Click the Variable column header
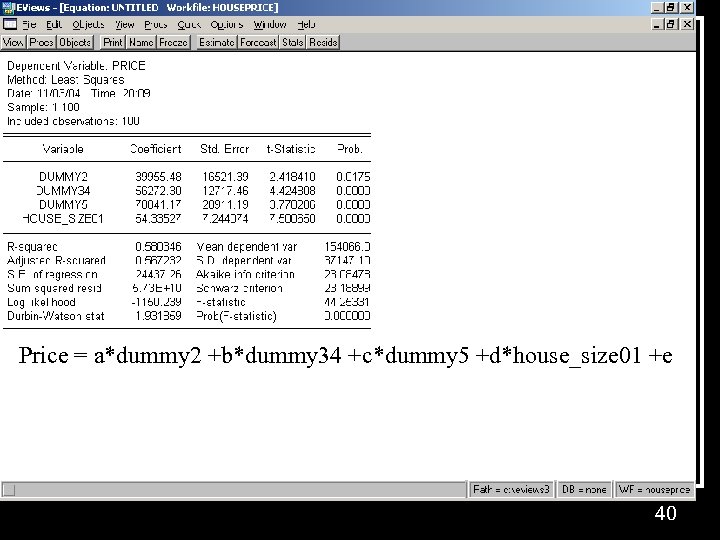Viewport: 720px width, 540px height. 63,149
